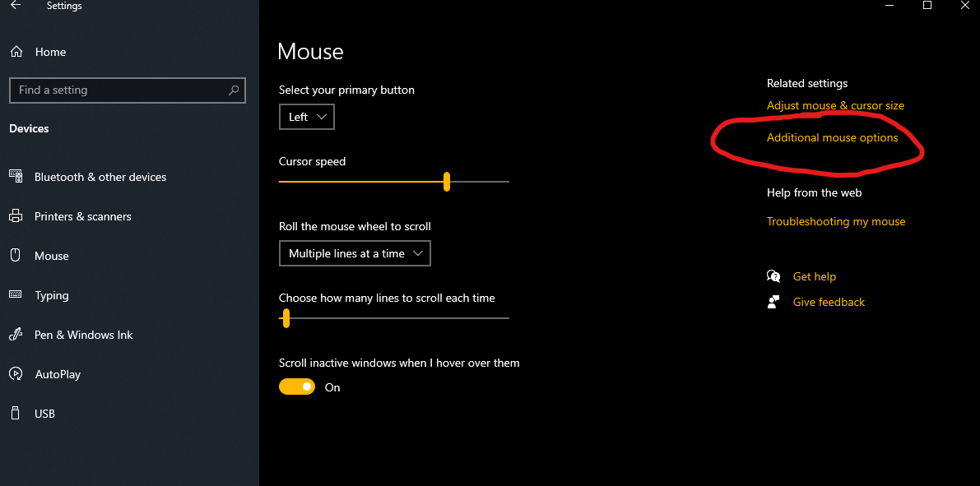The image size is (980, 486).
Task: Click the back arrow icon
Action: 16,6
